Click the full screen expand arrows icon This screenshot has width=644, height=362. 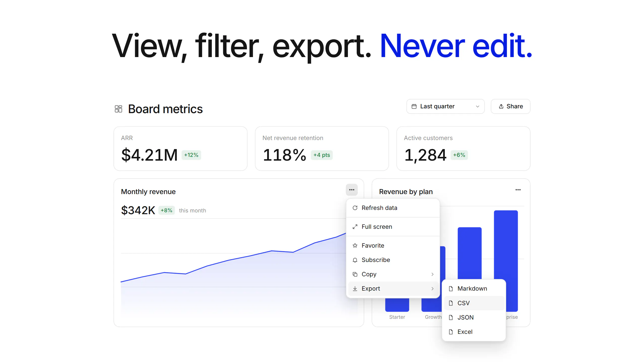click(x=355, y=227)
